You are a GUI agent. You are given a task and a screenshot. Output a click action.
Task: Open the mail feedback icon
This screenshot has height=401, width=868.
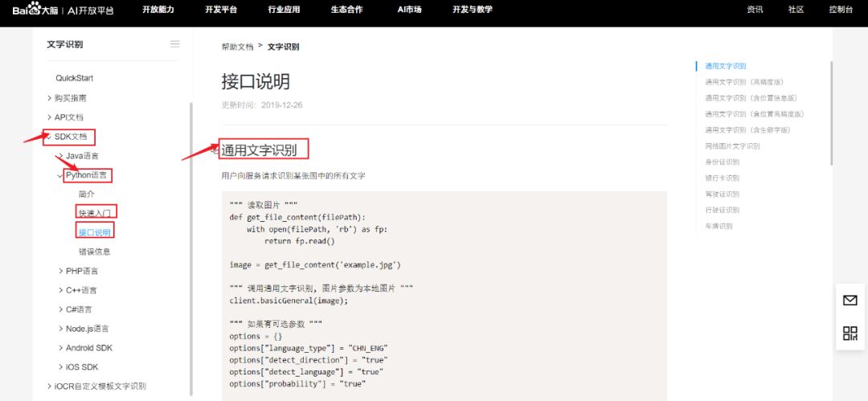[x=850, y=301]
